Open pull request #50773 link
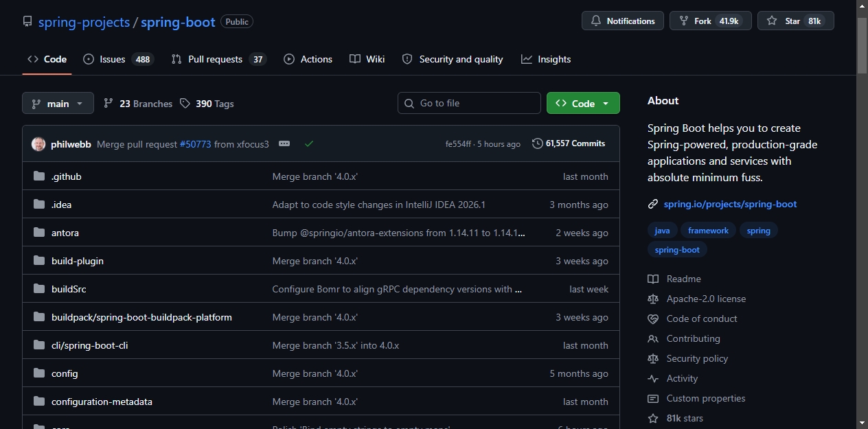The width and height of the screenshot is (868, 429). [196, 144]
